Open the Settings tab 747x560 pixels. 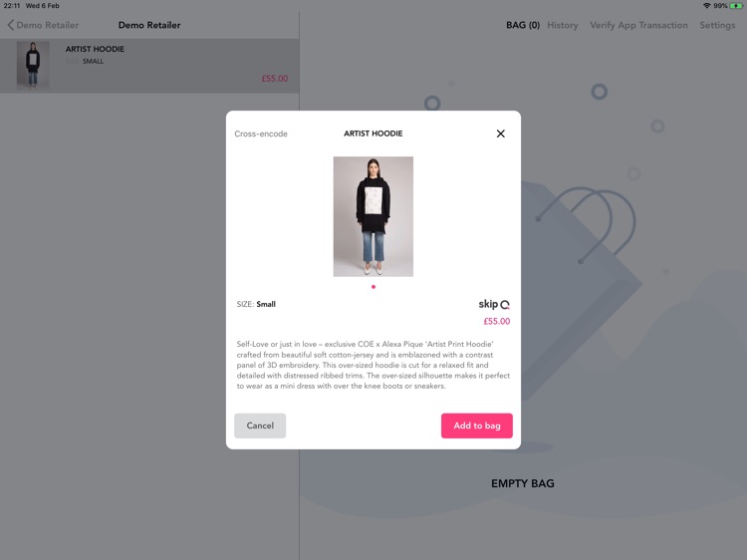pyautogui.click(x=717, y=25)
